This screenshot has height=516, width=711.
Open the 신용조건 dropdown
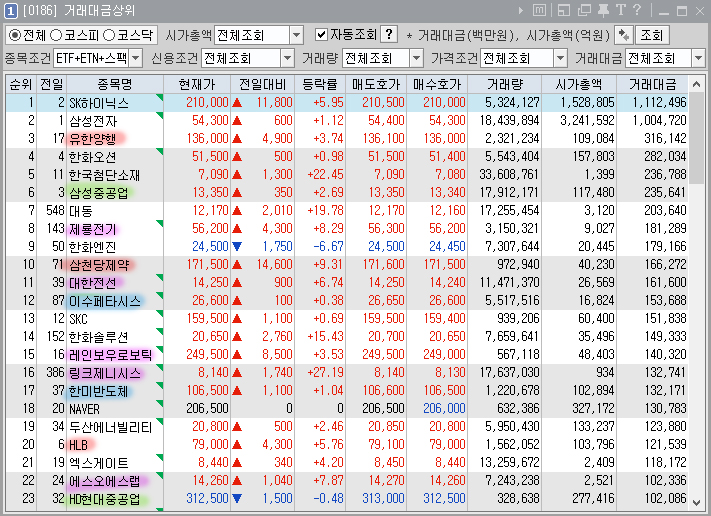[287, 58]
